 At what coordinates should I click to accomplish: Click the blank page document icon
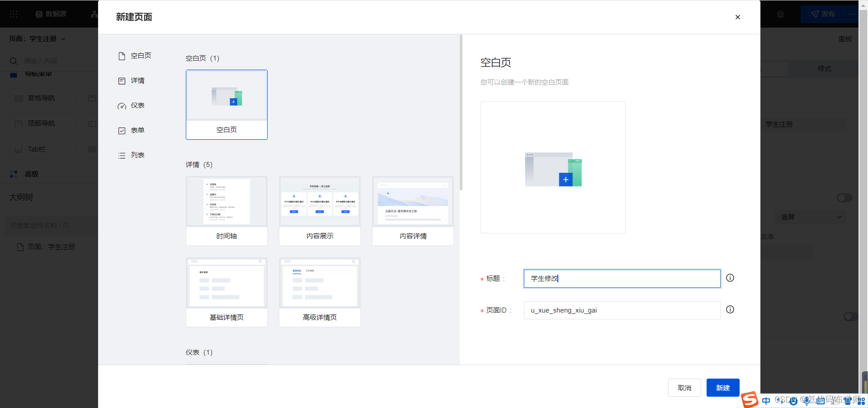[x=122, y=56]
